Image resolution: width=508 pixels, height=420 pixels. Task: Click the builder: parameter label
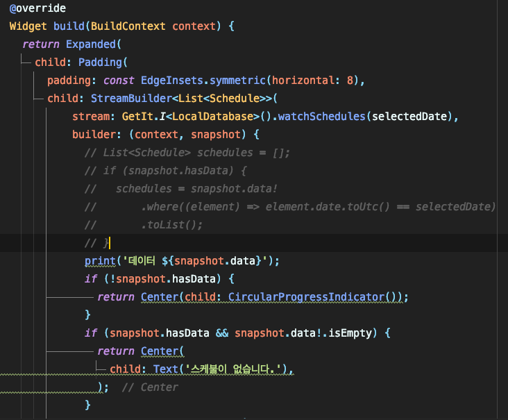[96, 135]
